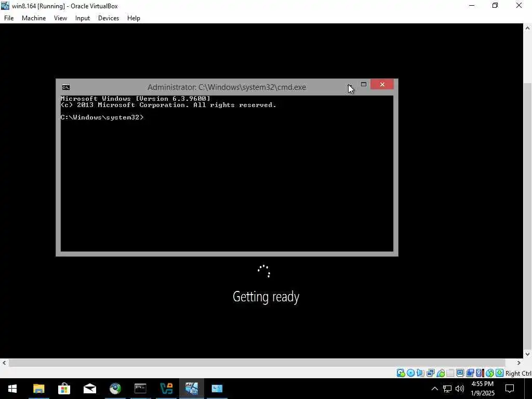
Task: Open the Devices menu
Action: (x=109, y=18)
